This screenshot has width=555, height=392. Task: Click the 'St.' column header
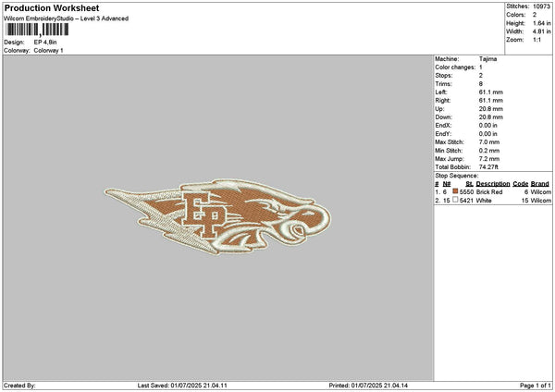click(469, 184)
